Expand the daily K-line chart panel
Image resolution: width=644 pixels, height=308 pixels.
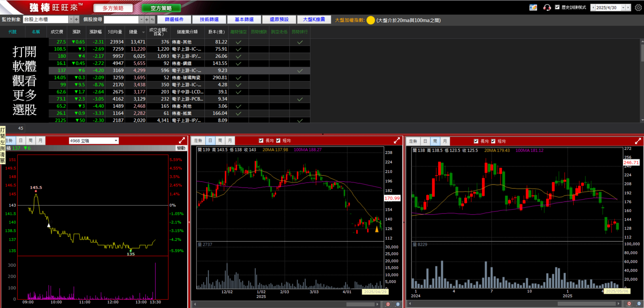pos(397,140)
